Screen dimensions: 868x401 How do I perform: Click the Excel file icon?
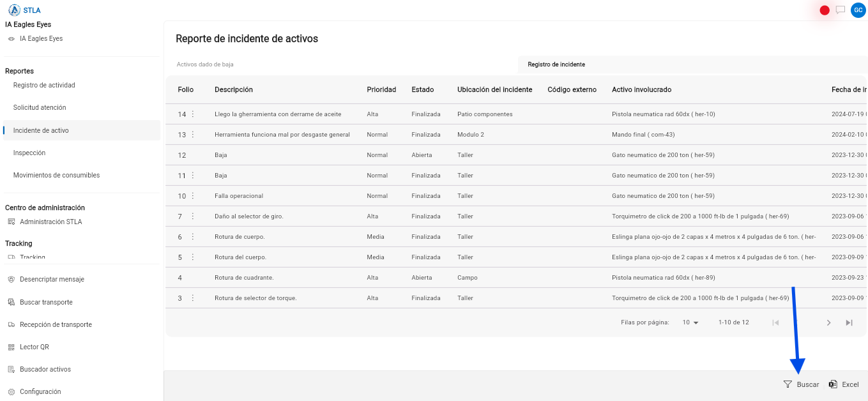(x=833, y=384)
